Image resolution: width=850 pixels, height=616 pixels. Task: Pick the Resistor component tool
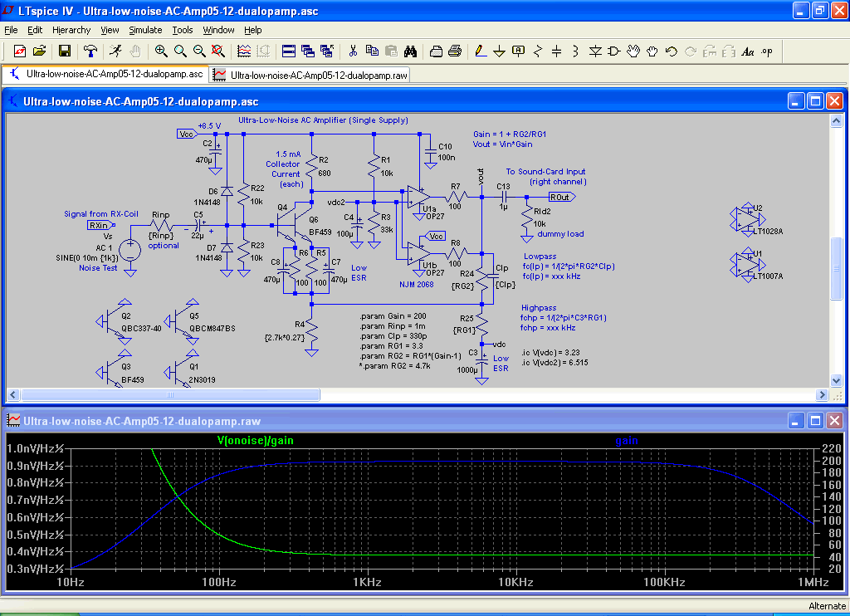coord(537,51)
